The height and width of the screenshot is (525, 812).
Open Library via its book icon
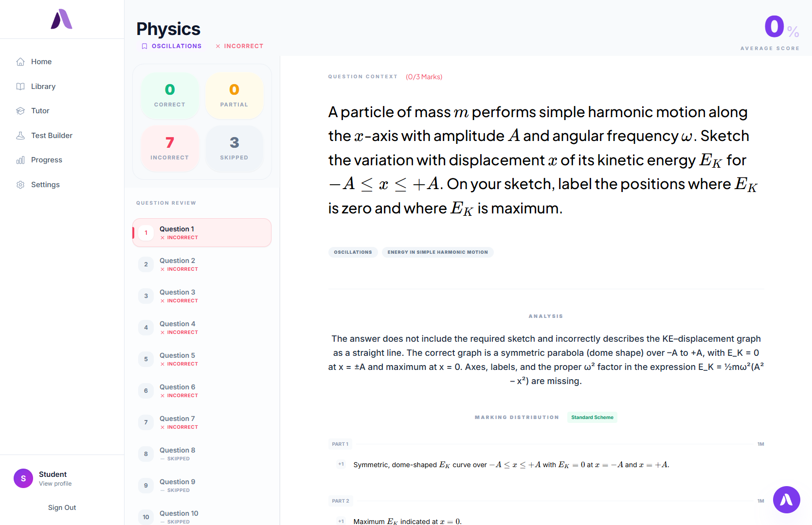(x=20, y=87)
